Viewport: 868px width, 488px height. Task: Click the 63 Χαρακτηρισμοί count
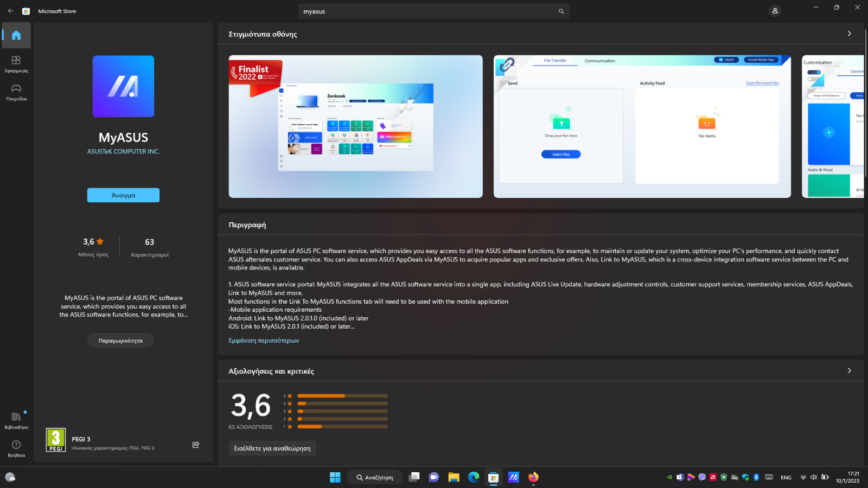[x=149, y=247]
